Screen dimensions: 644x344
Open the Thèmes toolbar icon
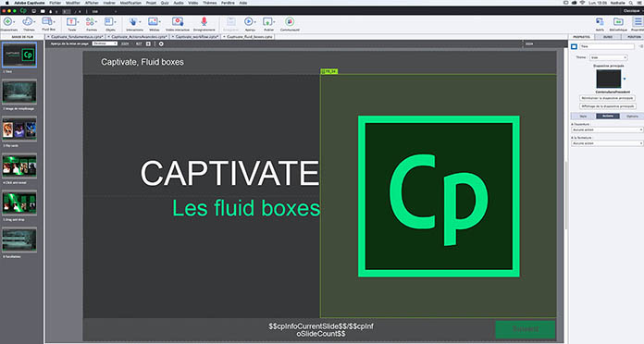(29, 24)
